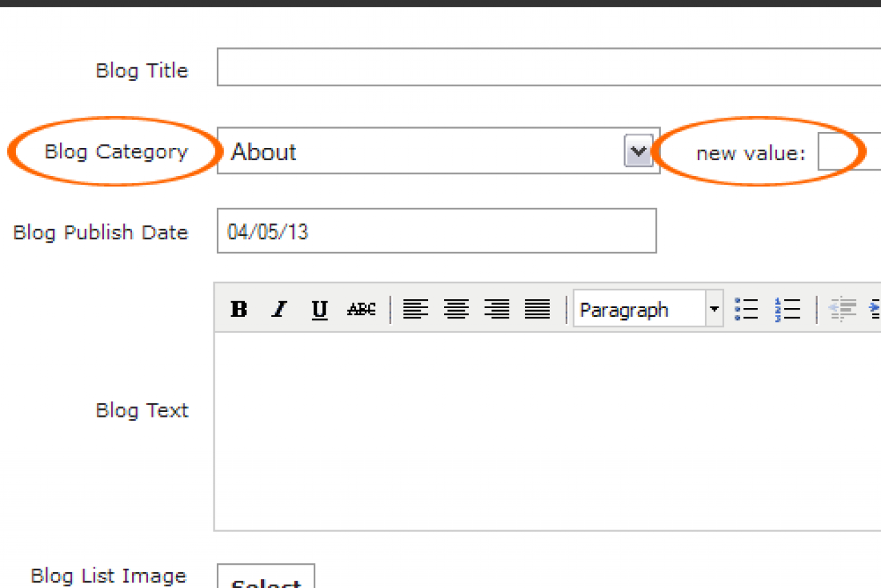Screen dimensions: 881x588
Task: Justify the blog text fully
Action: click(x=538, y=309)
